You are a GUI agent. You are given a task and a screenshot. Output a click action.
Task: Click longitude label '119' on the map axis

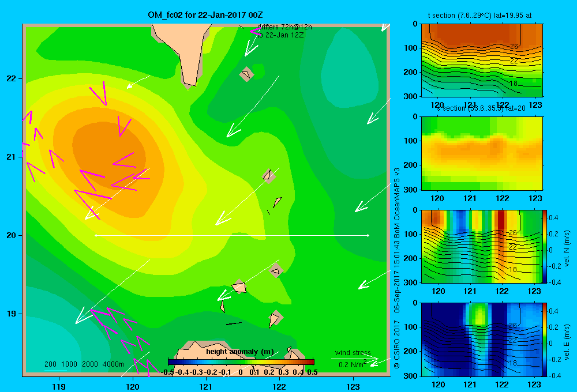tap(59, 386)
